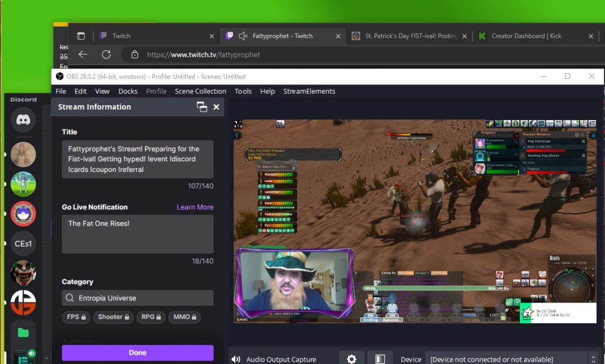605x364 pixels.
Task: Open the clown face server in Discord
Action: coord(23,273)
